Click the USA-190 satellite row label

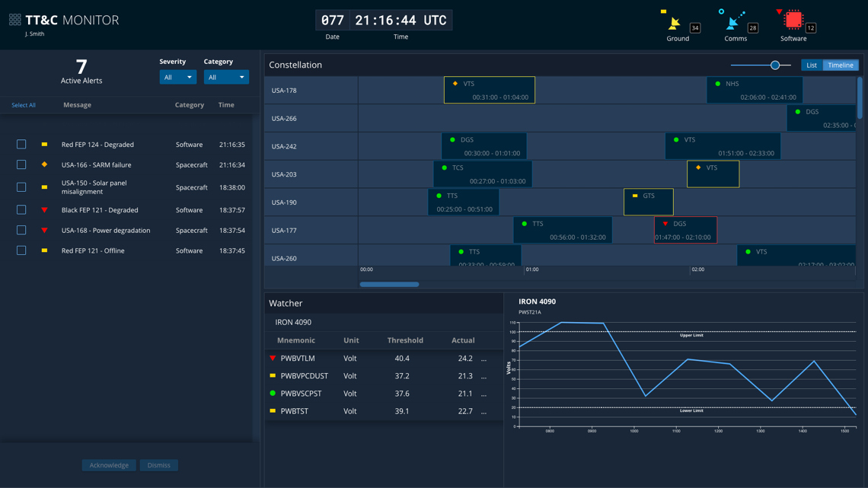pos(284,203)
